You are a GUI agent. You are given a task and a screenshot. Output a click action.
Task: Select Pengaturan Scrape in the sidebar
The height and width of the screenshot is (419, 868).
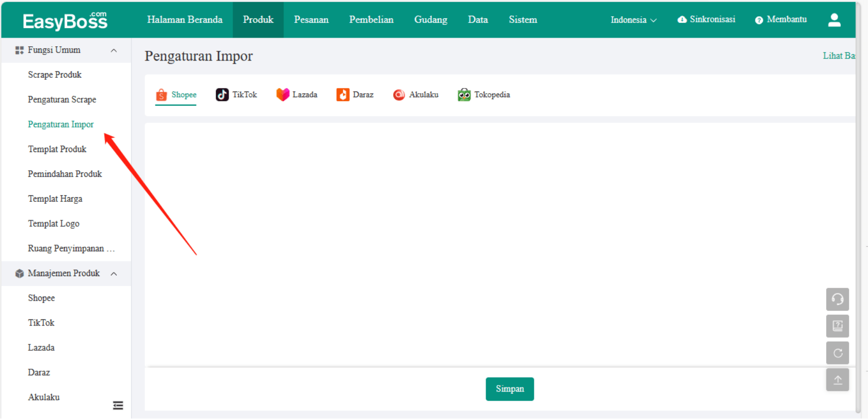coord(62,100)
